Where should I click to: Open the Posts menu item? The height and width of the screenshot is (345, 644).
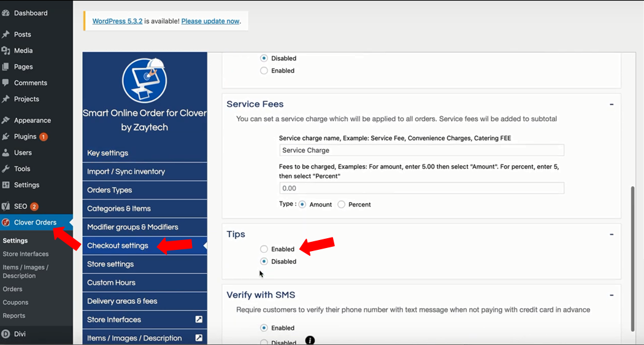[x=36, y=34]
